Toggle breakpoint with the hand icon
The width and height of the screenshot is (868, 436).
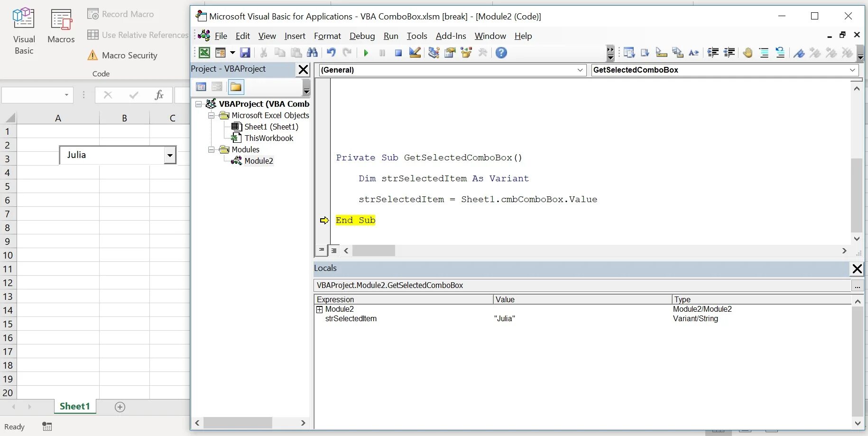[x=748, y=53]
